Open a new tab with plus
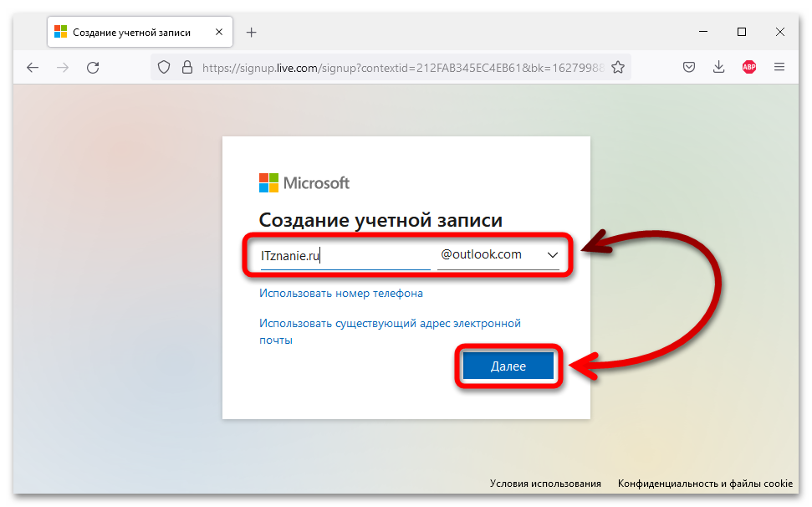Screen dimensions: 812x507 [251, 33]
